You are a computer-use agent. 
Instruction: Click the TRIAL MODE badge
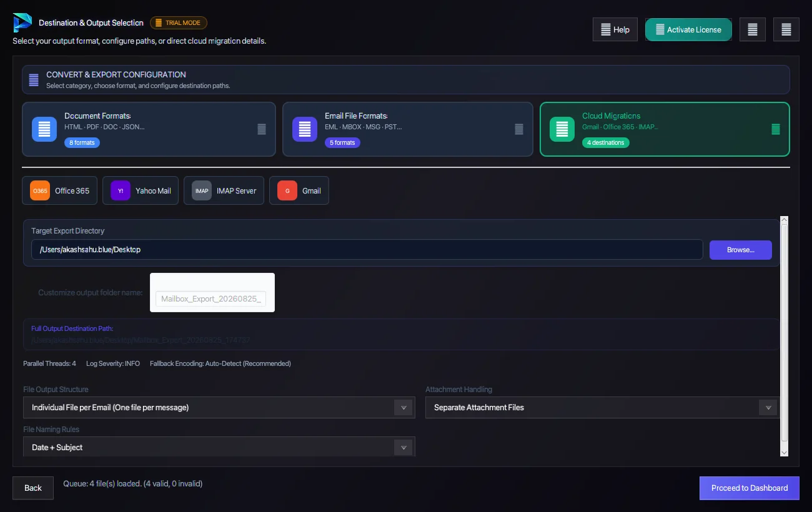coord(179,23)
